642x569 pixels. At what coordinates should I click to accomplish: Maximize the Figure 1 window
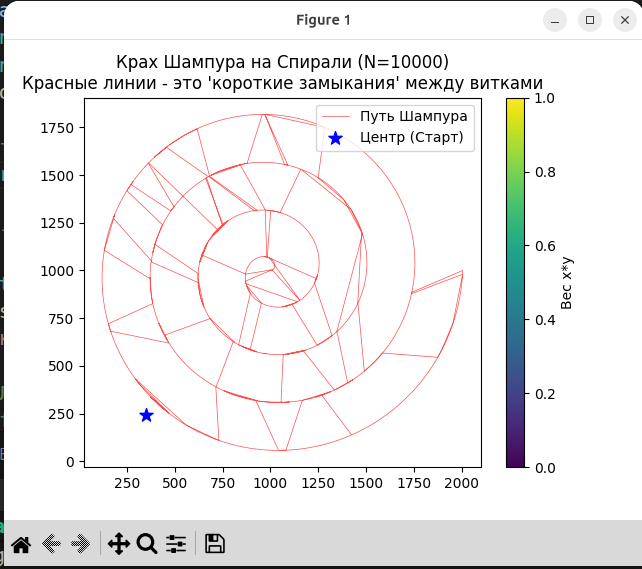click(x=590, y=20)
